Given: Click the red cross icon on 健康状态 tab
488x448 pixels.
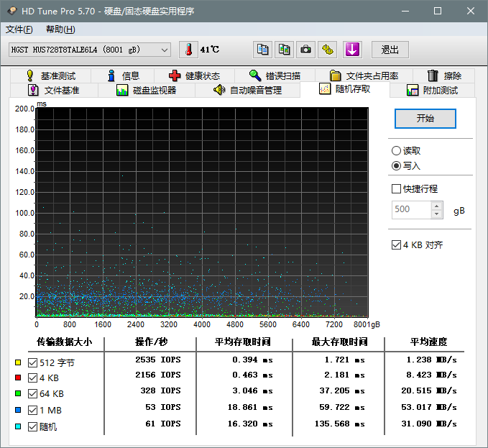Looking at the screenshot, I should (175, 76).
